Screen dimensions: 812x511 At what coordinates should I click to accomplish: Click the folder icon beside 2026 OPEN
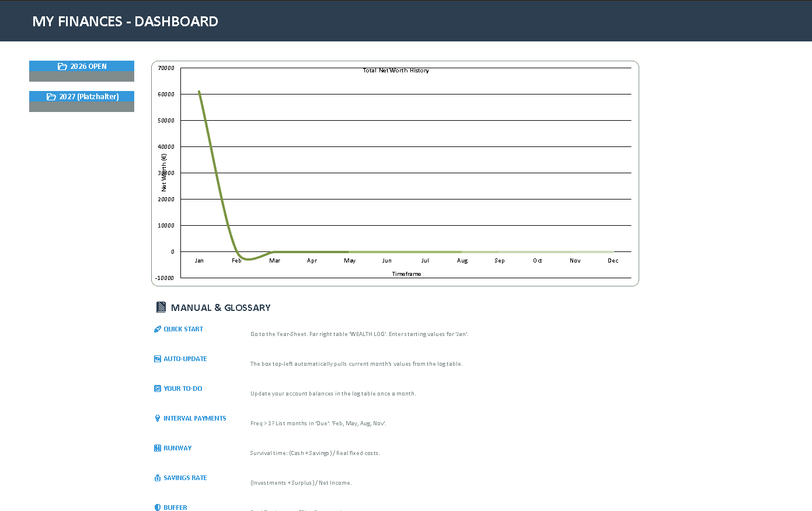pos(62,66)
